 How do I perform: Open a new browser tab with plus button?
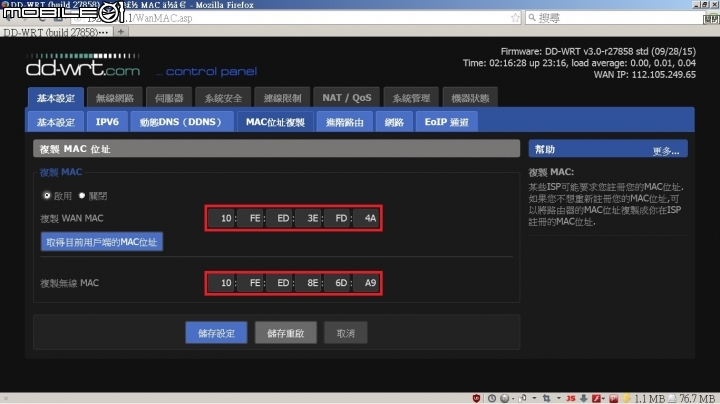pos(121,32)
